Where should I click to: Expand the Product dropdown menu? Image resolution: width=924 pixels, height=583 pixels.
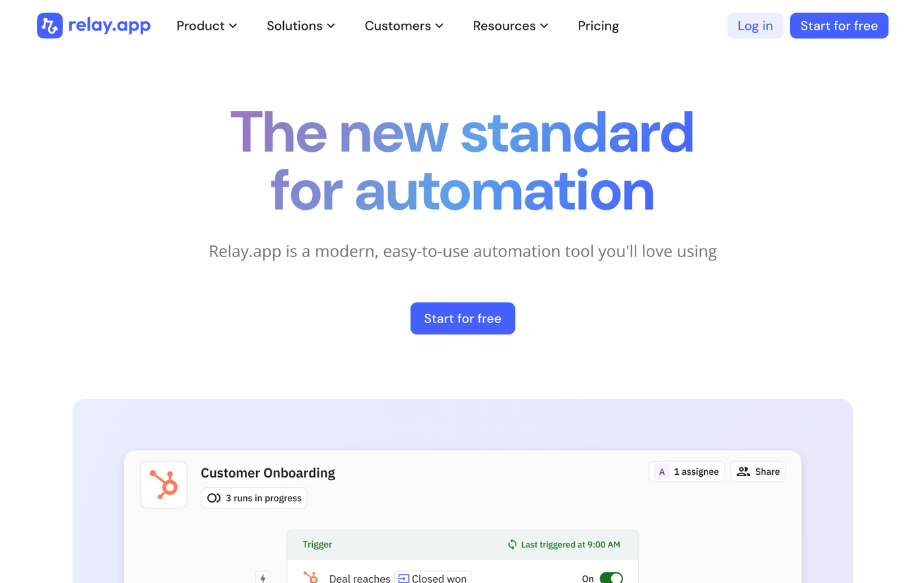(x=207, y=26)
